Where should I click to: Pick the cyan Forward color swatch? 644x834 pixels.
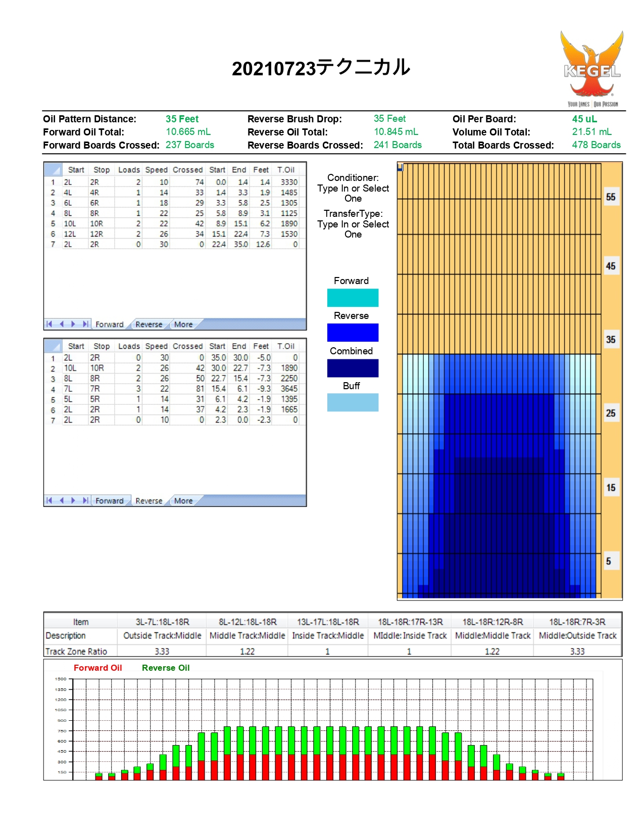(x=353, y=298)
